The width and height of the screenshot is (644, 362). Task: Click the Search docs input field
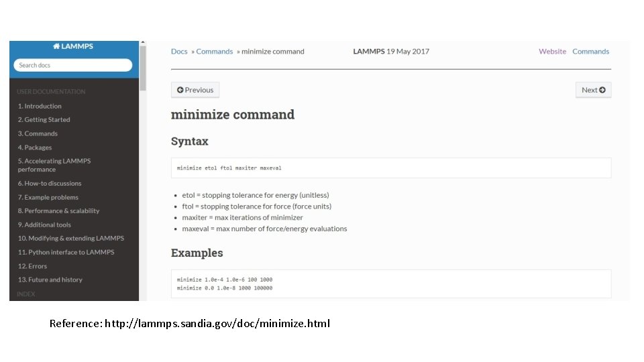pos(73,65)
